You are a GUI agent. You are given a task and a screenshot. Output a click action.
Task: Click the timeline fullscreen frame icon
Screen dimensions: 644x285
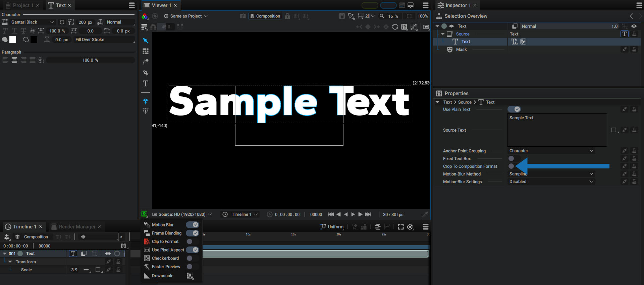click(401, 227)
